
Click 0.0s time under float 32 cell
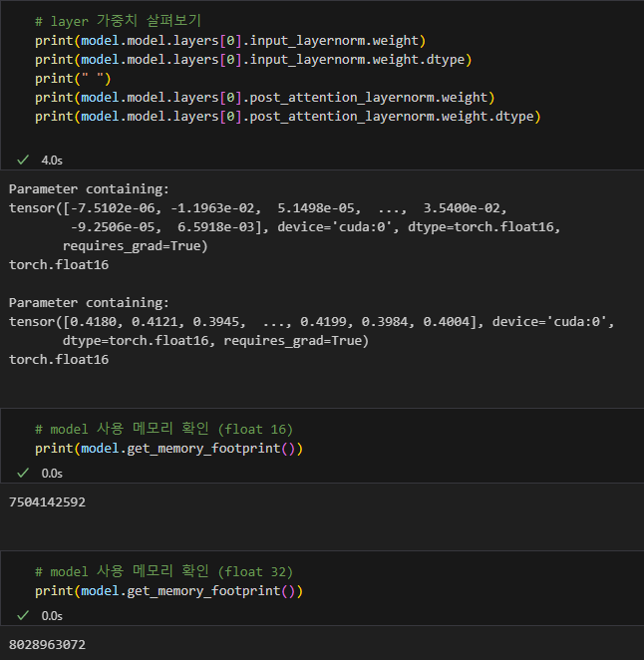click(52, 616)
